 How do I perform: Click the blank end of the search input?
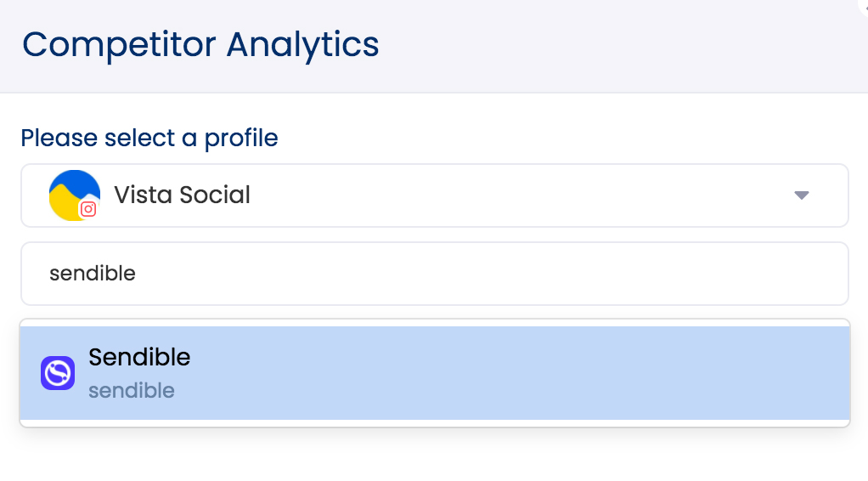point(679,274)
